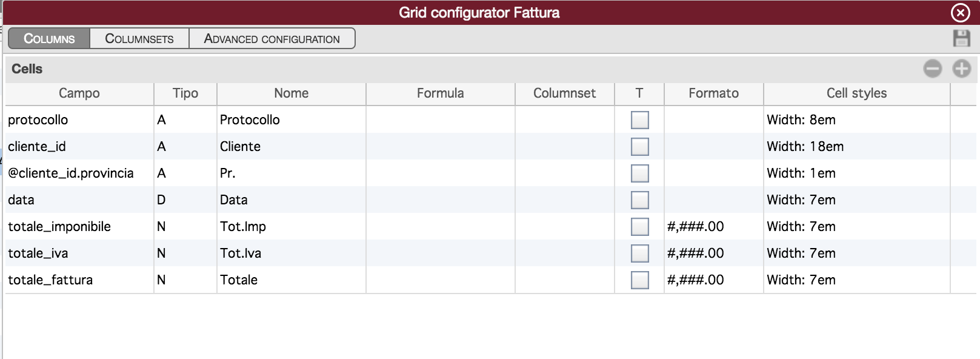Enable T checkbox for totale_fattura row
This screenshot has width=980, height=359.
(x=639, y=280)
